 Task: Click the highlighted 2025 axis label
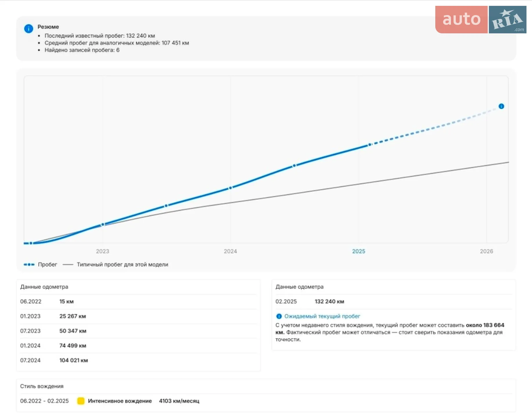[359, 251]
